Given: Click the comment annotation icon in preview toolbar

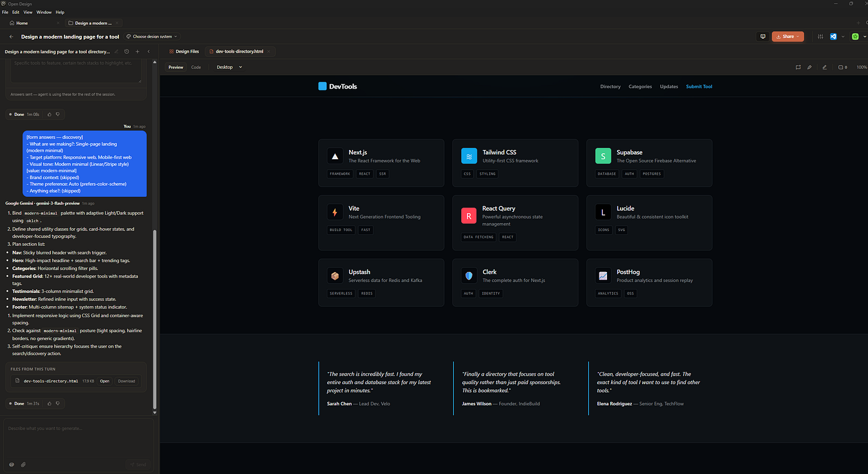Looking at the screenshot, I should click(799, 67).
